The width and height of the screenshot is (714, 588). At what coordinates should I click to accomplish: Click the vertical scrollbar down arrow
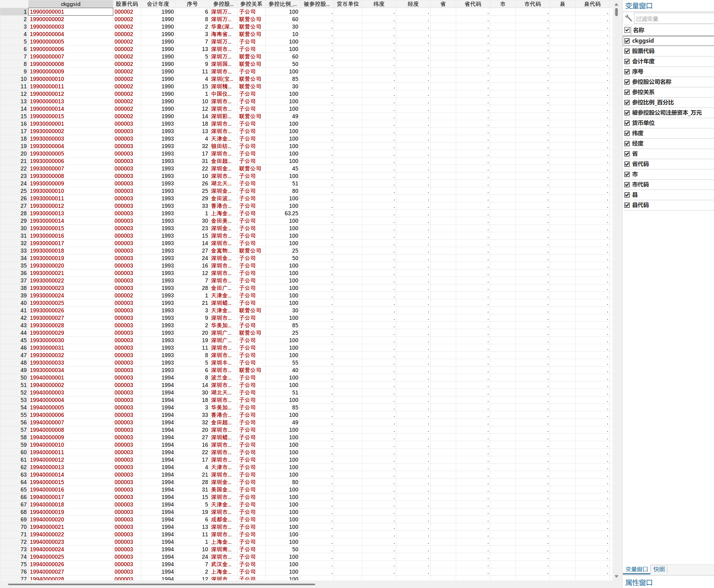(616, 576)
